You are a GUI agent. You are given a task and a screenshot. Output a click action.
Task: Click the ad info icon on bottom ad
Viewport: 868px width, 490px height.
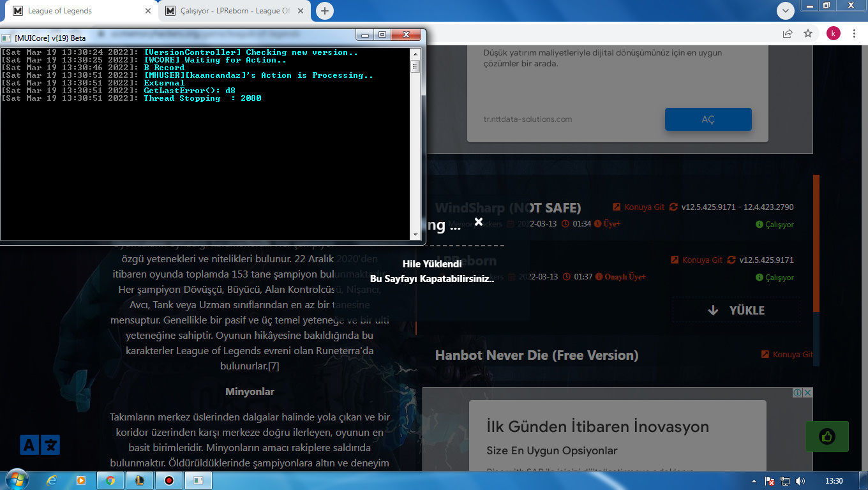(x=798, y=392)
